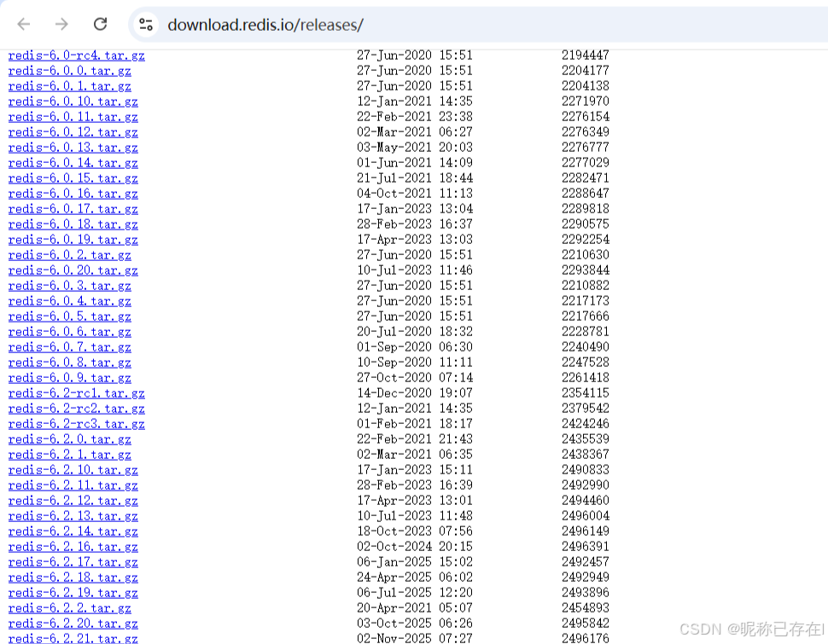
Task: Download redis-6.2.13.tar.gz
Action: click(73, 516)
